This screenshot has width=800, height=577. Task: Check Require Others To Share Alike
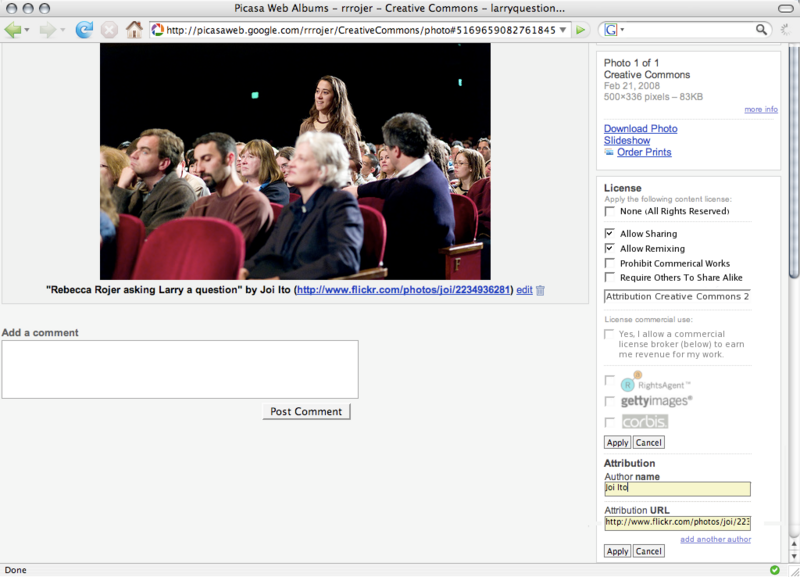[x=609, y=277]
